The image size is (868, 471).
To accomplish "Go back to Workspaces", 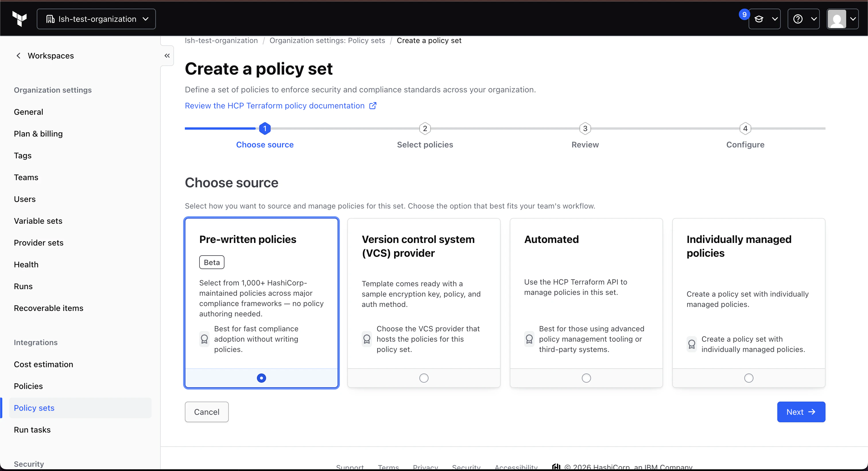I will coord(45,56).
